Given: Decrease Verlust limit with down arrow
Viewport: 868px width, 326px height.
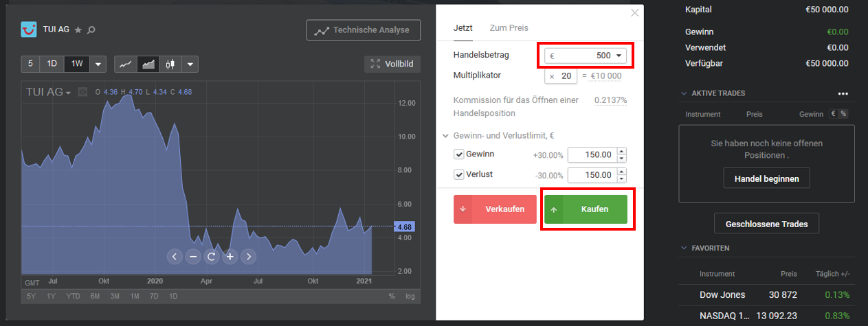Looking at the screenshot, I should 621,179.
